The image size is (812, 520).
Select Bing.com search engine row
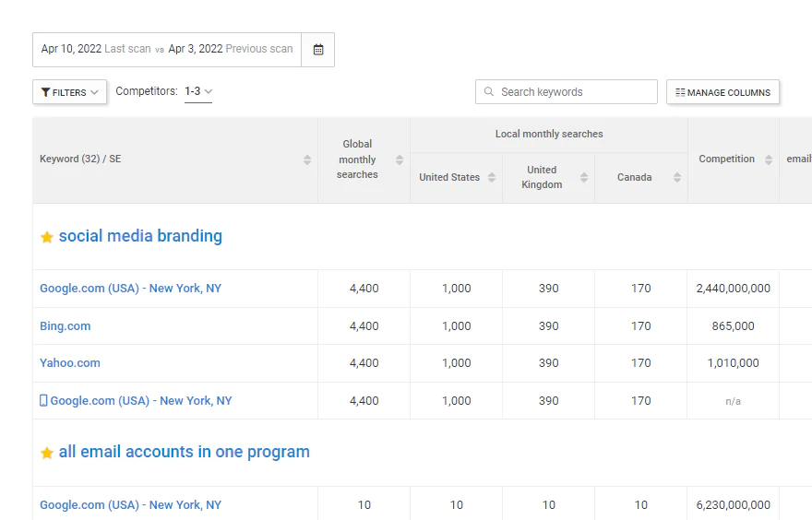pyautogui.click(x=66, y=326)
